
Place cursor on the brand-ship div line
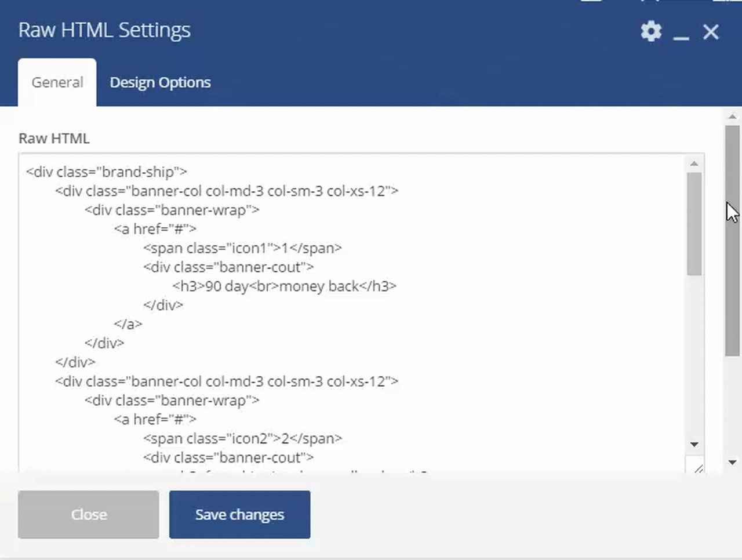point(107,172)
